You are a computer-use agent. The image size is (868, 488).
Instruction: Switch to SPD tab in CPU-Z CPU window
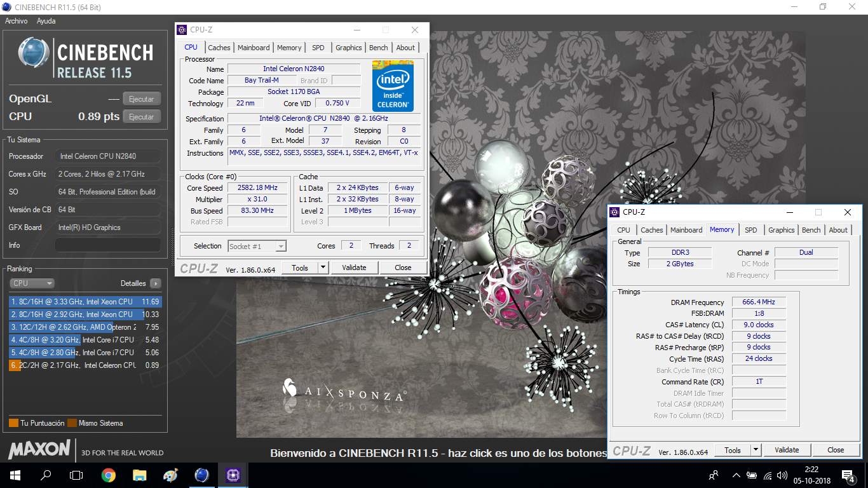tap(318, 48)
